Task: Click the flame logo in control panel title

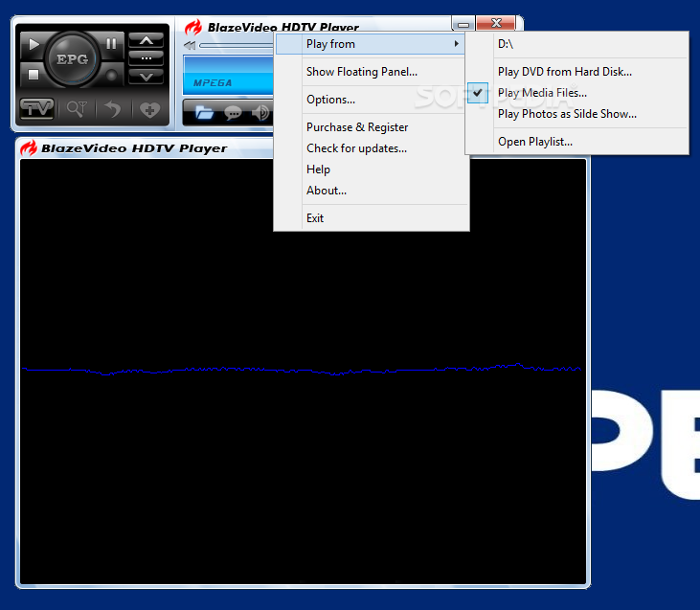Action: [193, 28]
